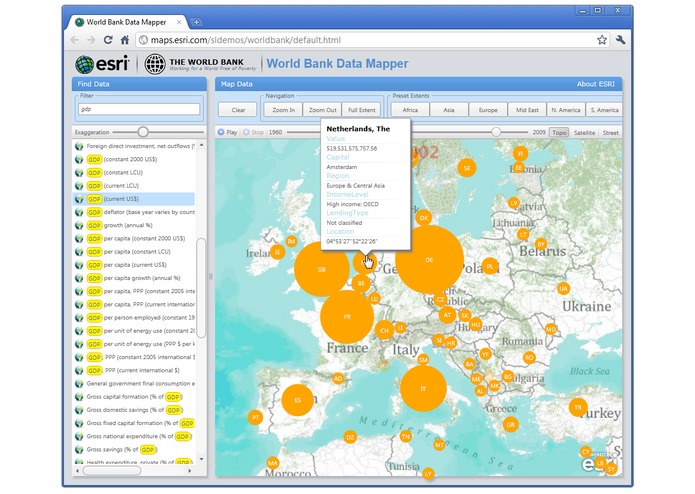Select GDP growth (annual %) indicator
This screenshot has width=695, height=494.
(x=133, y=225)
